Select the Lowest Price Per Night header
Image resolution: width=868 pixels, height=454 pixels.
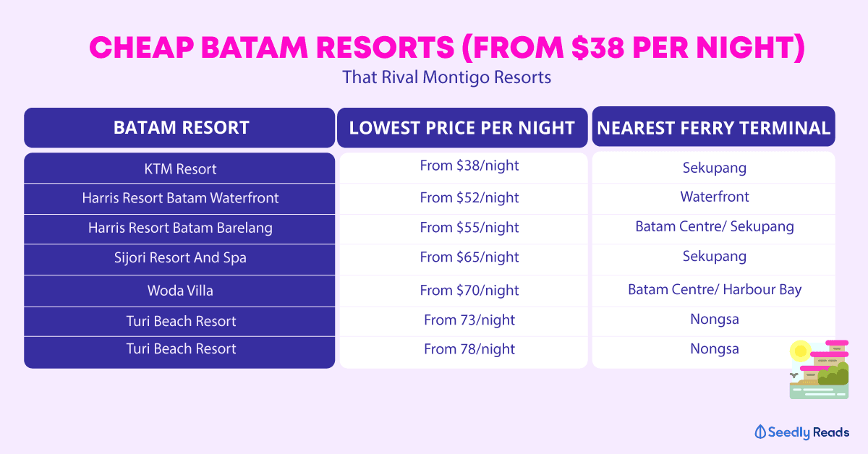click(462, 128)
